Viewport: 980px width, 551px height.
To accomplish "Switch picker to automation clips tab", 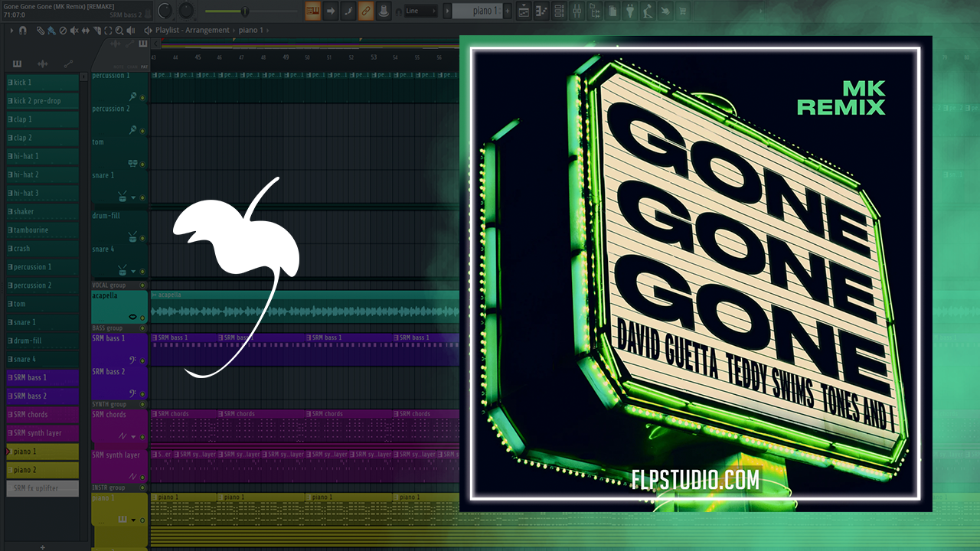I will [x=67, y=64].
